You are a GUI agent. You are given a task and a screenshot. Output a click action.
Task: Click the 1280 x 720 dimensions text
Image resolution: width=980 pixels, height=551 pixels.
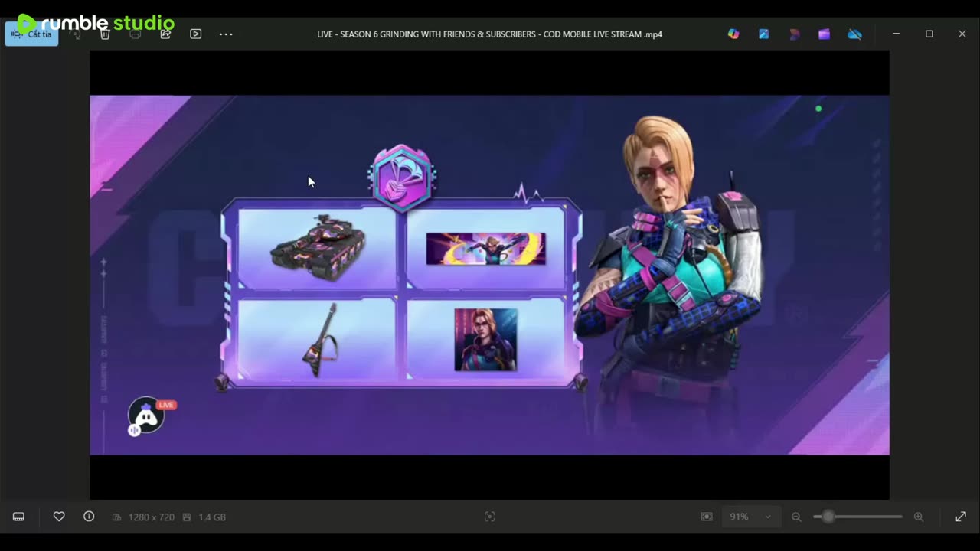pyautogui.click(x=151, y=517)
